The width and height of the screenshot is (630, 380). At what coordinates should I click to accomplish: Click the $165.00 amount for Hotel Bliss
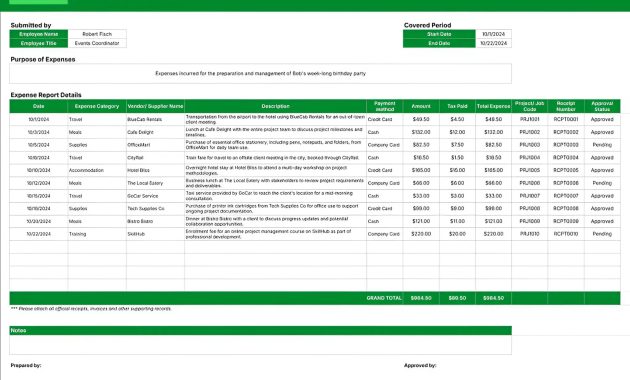[x=421, y=170]
